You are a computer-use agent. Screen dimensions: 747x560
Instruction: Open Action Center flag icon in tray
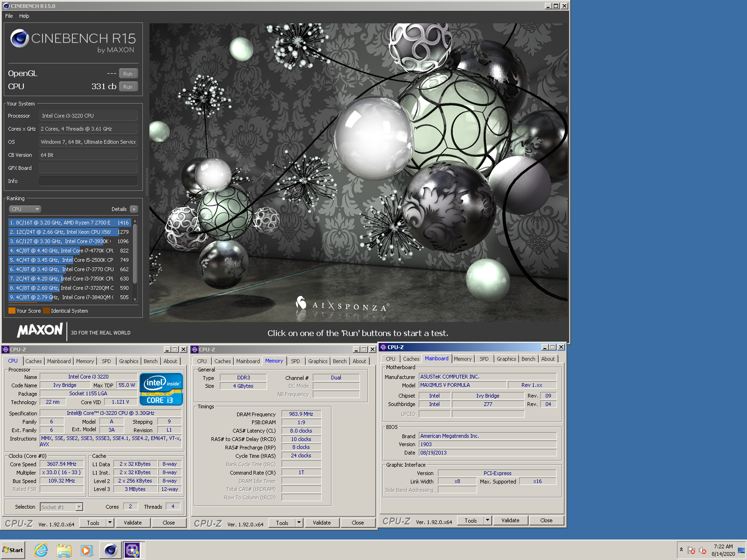click(691, 550)
